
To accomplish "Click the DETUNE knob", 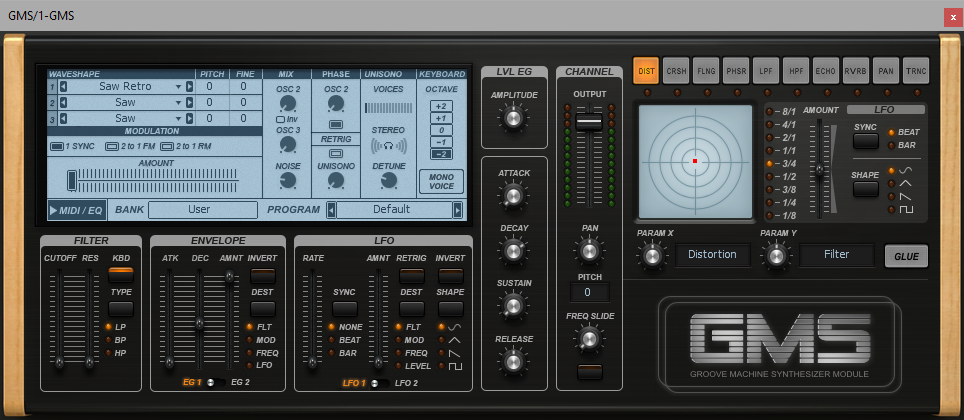I will tap(388, 180).
